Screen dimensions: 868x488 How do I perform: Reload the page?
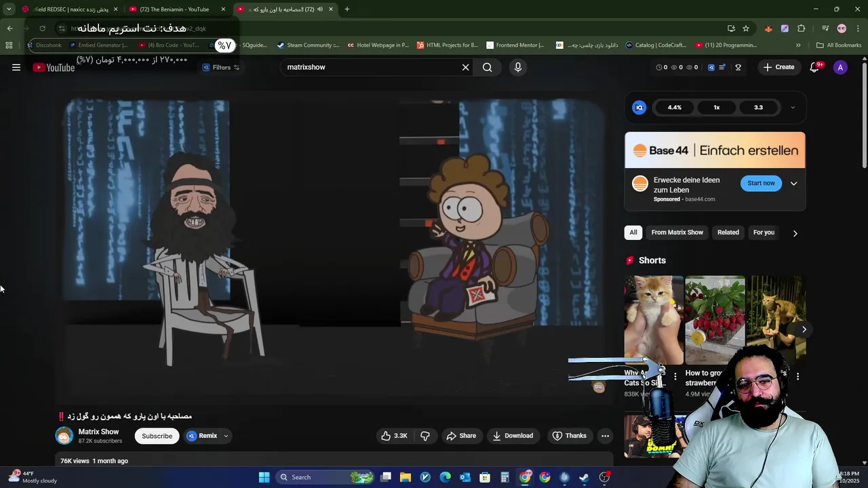pos(42,28)
